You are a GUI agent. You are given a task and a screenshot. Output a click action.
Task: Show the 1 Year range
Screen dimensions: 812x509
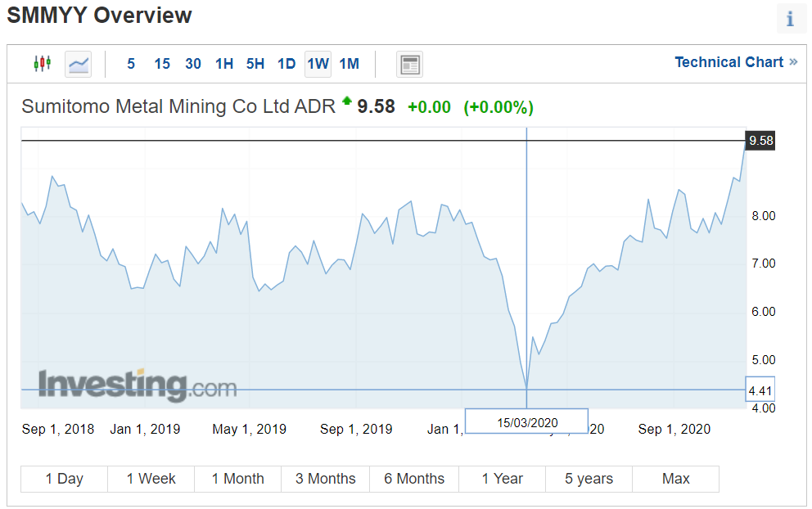503,479
